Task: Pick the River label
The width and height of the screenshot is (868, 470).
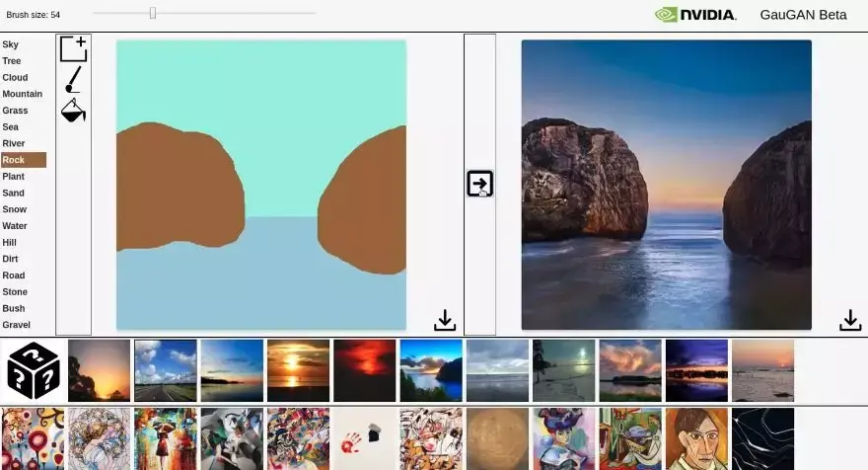Action: point(14,143)
